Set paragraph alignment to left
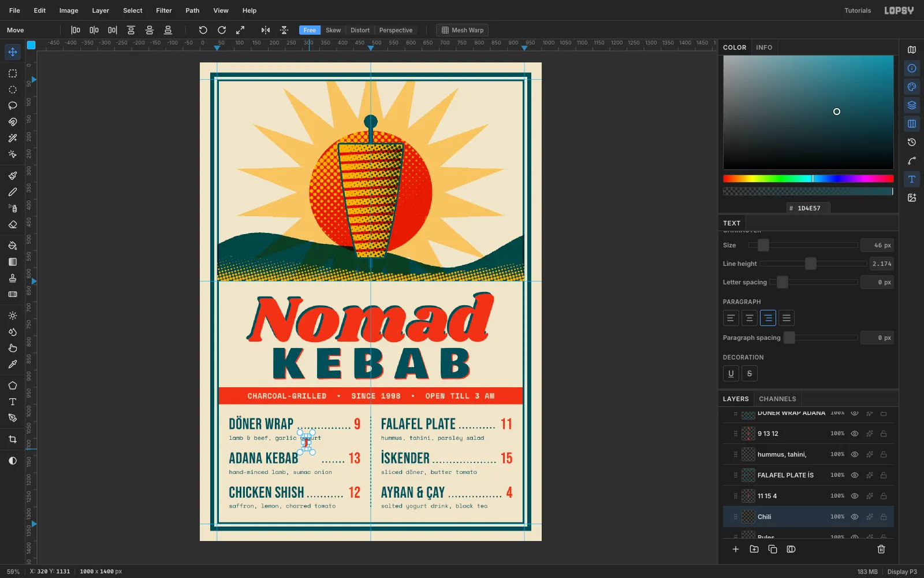The width and height of the screenshot is (924, 578). [x=731, y=318]
